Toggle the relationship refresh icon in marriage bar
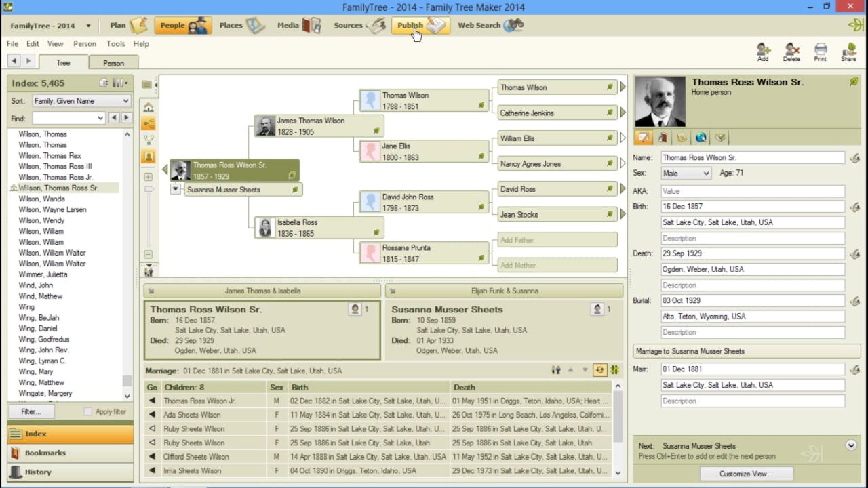The image size is (868, 488). 599,371
